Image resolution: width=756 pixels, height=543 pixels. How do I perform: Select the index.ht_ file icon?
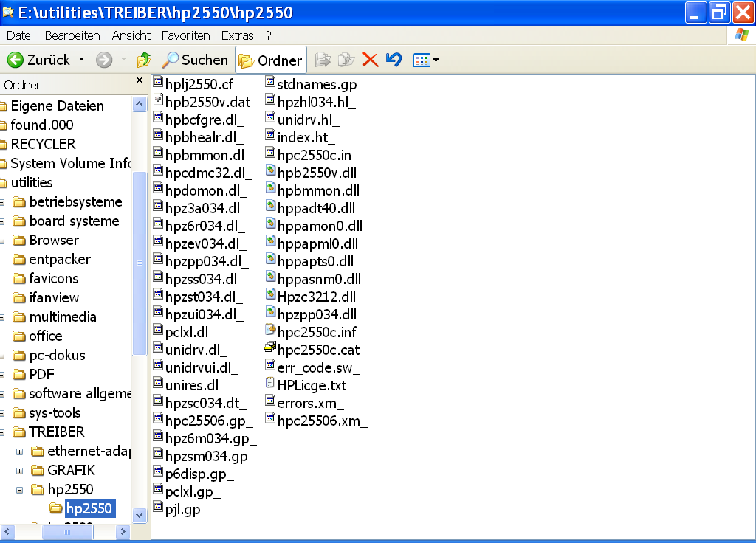pyautogui.click(x=270, y=136)
